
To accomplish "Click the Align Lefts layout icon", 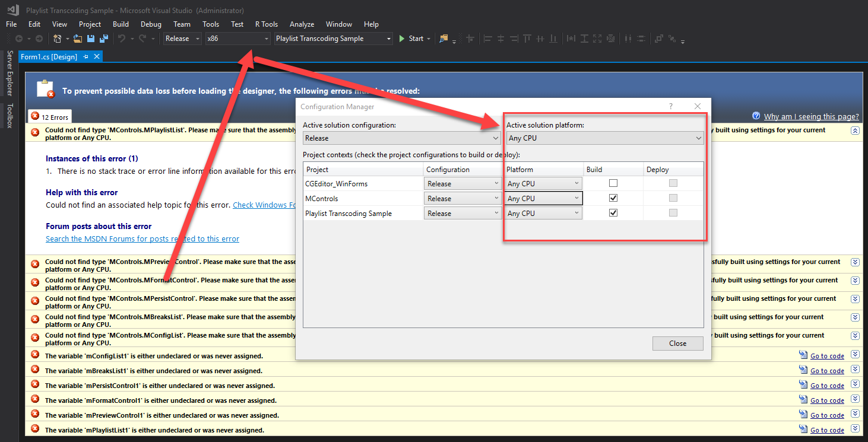I will (488, 39).
